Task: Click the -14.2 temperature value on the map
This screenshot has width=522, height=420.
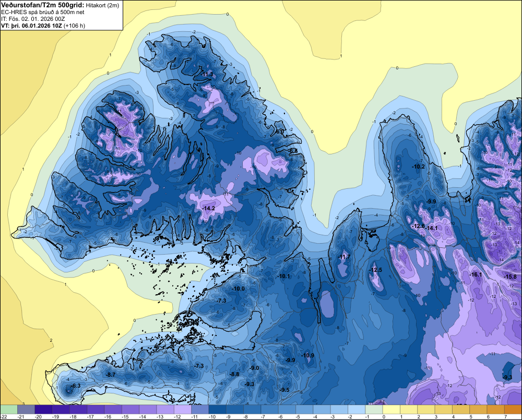Action: pos(209,208)
